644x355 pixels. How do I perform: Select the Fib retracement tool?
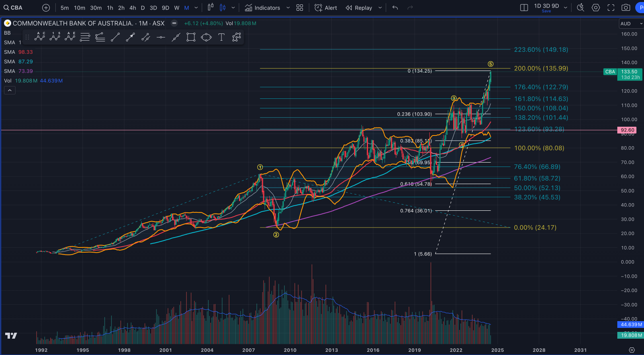[x=85, y=37]
